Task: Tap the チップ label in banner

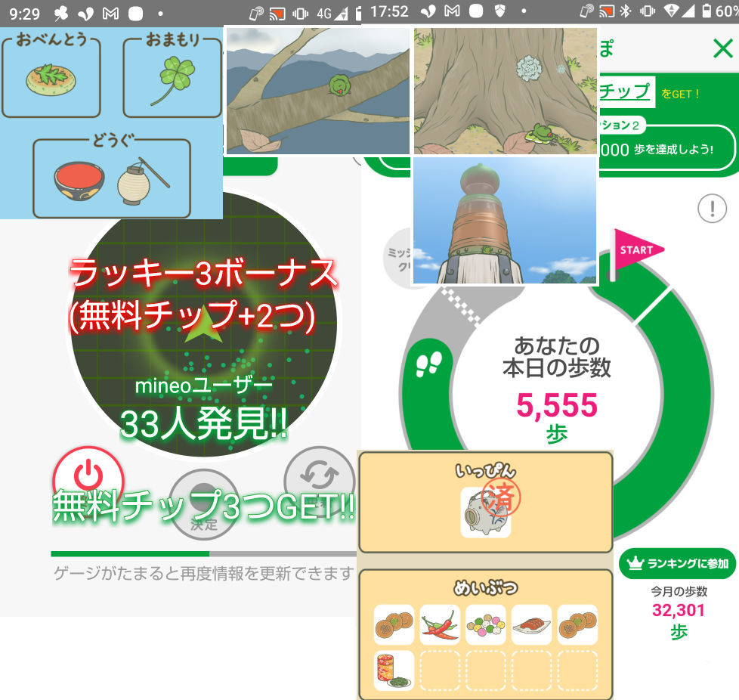Action: pos(626,91)
